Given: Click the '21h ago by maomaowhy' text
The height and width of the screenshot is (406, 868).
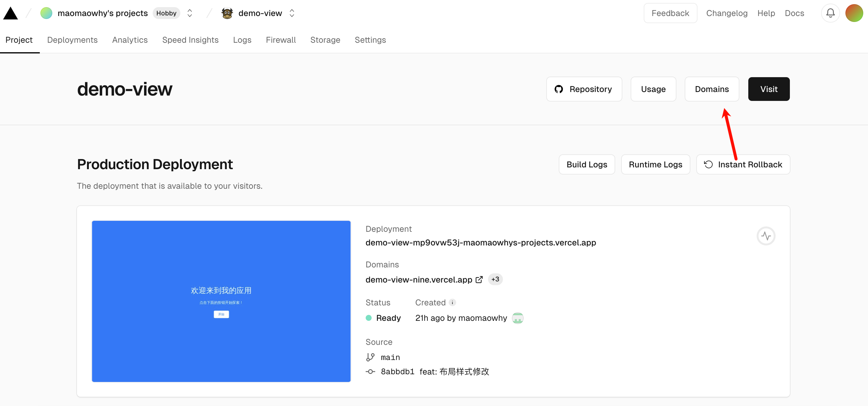Looking at the screenshot, I should tap(461, 318).
